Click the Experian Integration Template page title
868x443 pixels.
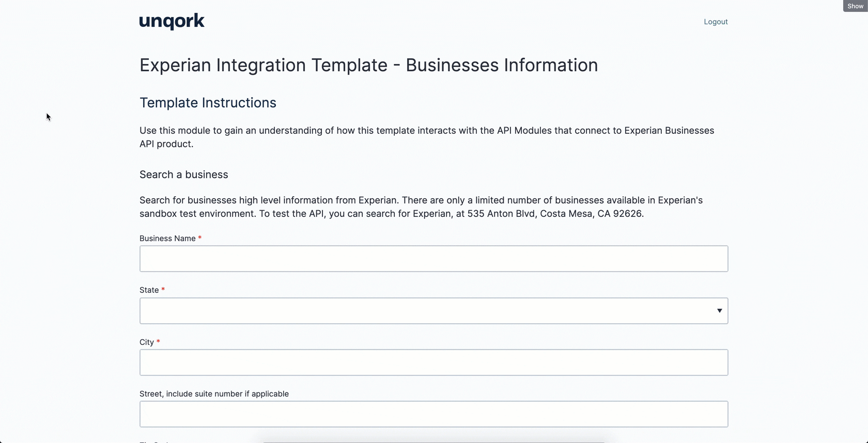click(x=369, y=65)
